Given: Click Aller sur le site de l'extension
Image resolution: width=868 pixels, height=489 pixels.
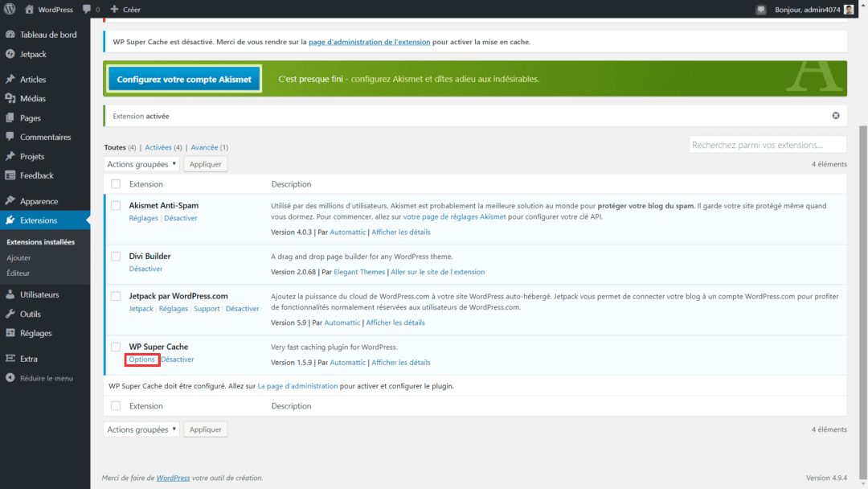Looking at the screenshot, I should tap(438, 272).
